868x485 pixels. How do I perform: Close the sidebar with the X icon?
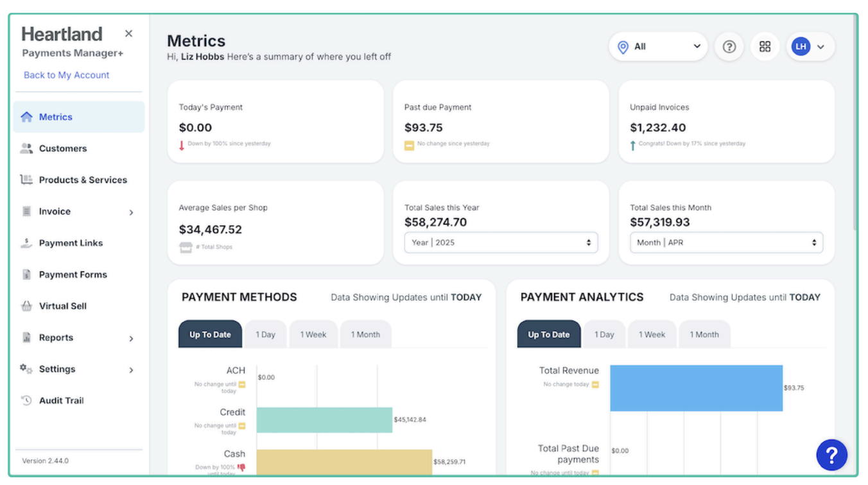pyautogui.click(x=128, y=33)
